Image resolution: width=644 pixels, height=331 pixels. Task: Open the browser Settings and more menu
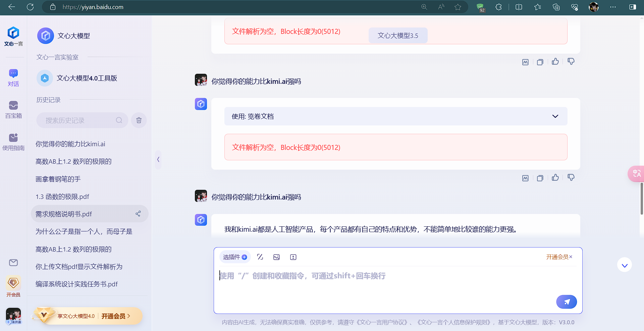(613, 7)
